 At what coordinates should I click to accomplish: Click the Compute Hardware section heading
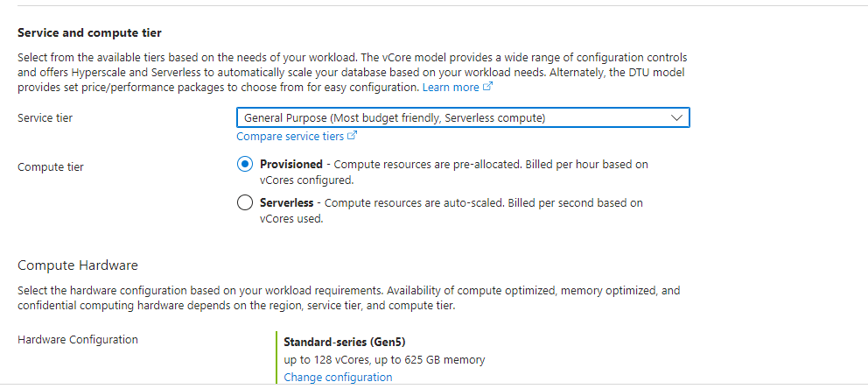point(78,265)
